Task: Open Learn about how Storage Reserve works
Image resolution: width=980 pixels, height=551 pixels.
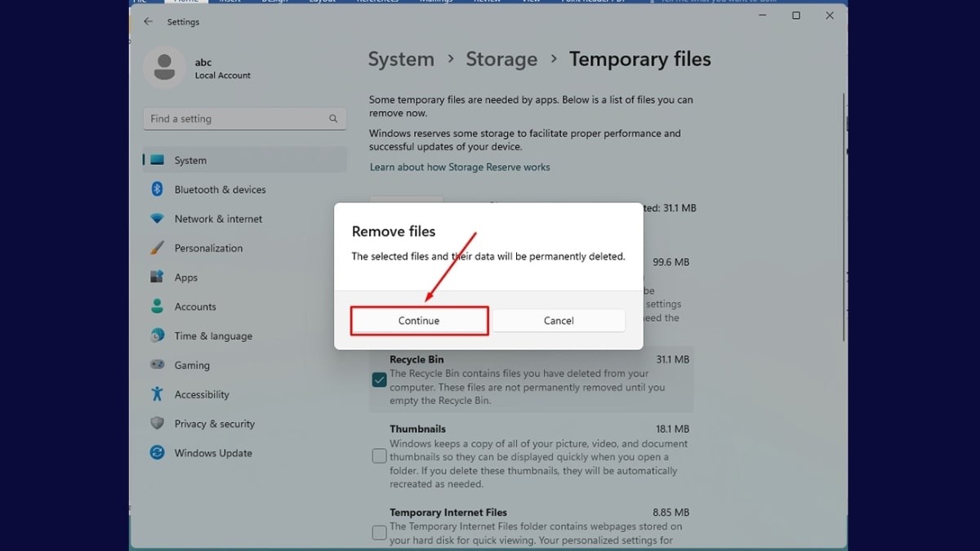Action: coord(460,167)
